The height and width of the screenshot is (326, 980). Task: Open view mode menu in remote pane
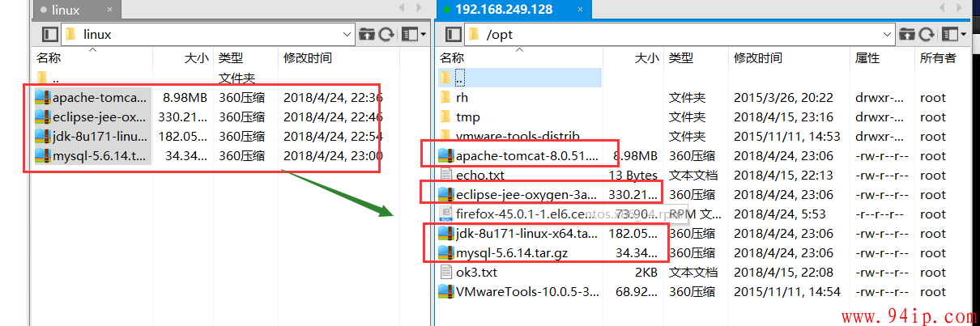(x=952, y=35)
